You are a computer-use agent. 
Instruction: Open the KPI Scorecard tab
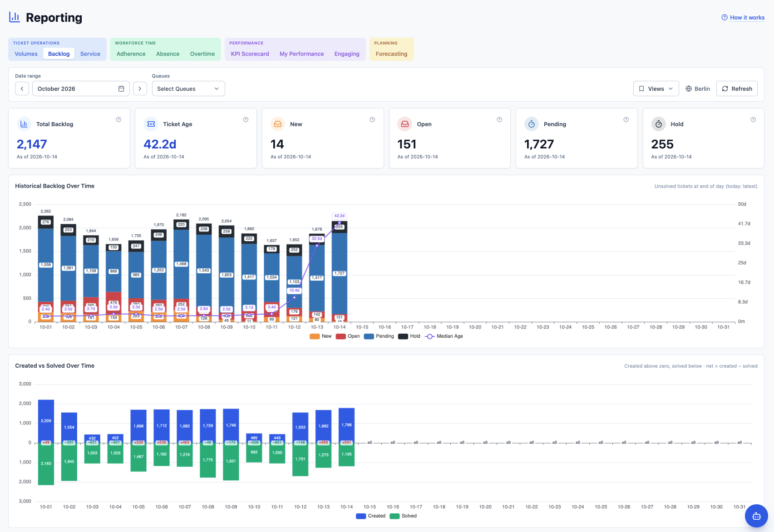(250, 54)
